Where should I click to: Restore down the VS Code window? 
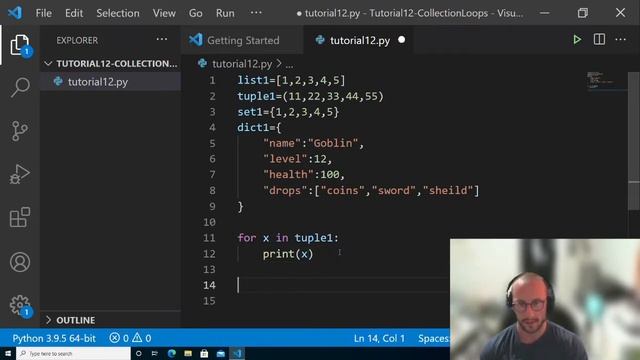tap(582, 13)
